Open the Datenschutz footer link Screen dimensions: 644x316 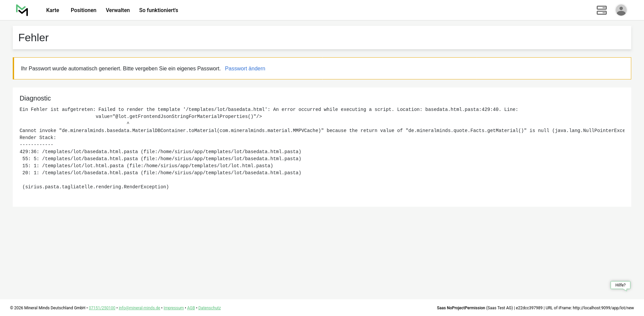click(x=209, y=308)
